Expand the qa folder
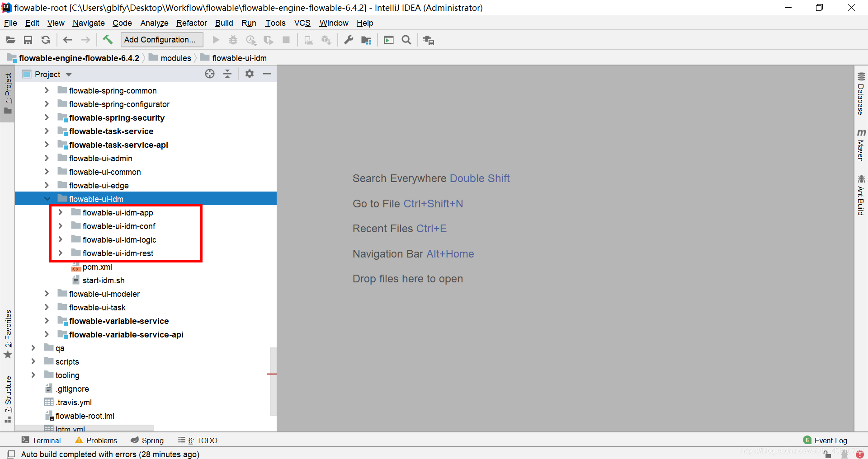The image size is (868, 459). tap(33, 348)
